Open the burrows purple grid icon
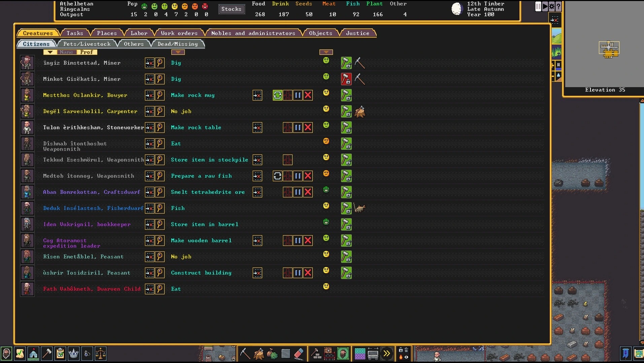644x363 pixels. (x=360, y=354)
